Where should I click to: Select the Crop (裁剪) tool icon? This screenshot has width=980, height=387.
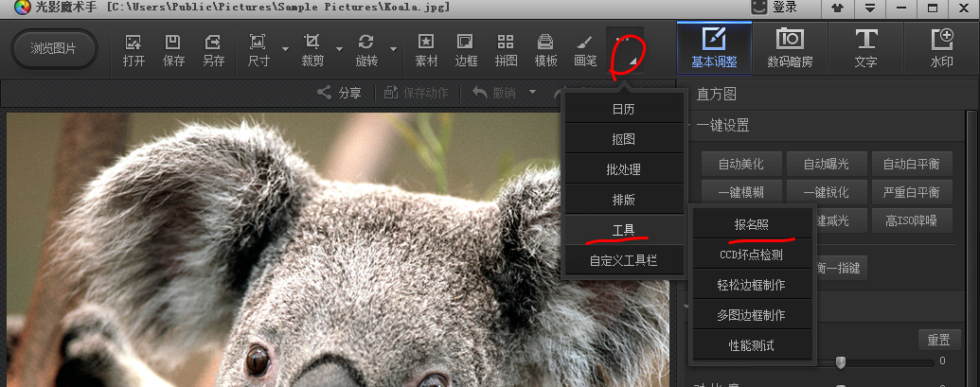pyautogui.click(x=312, y=43)
